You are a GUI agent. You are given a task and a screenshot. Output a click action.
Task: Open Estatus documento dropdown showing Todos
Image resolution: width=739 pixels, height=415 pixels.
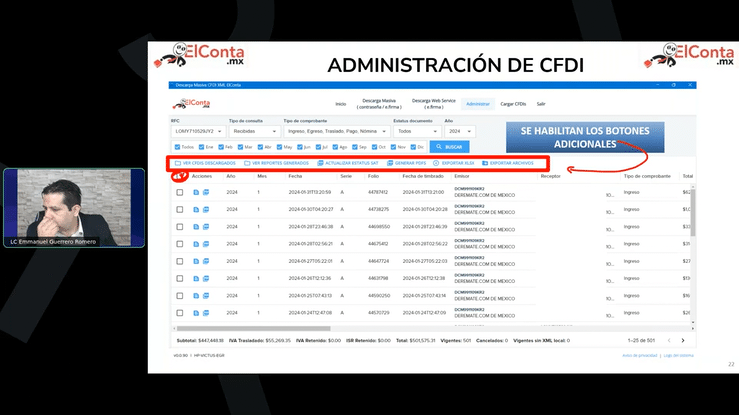coord(418,131)
